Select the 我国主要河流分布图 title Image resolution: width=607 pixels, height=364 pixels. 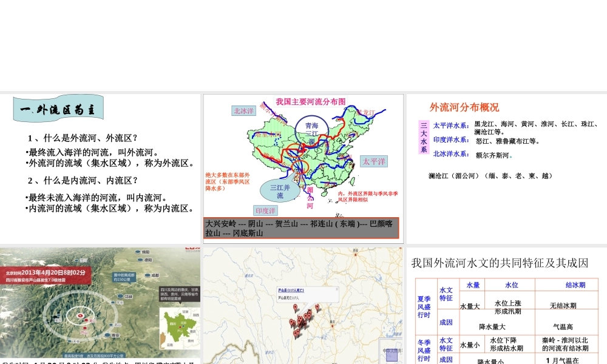[x=311, y=101]
